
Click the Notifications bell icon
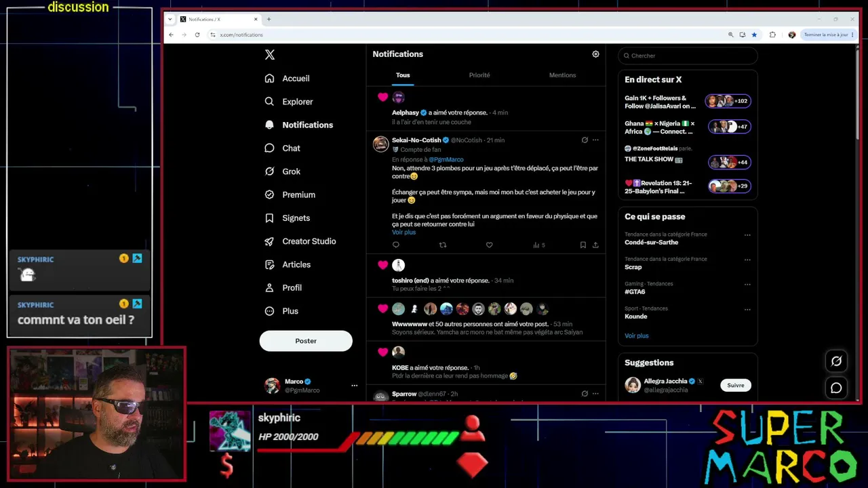(270, 125)
